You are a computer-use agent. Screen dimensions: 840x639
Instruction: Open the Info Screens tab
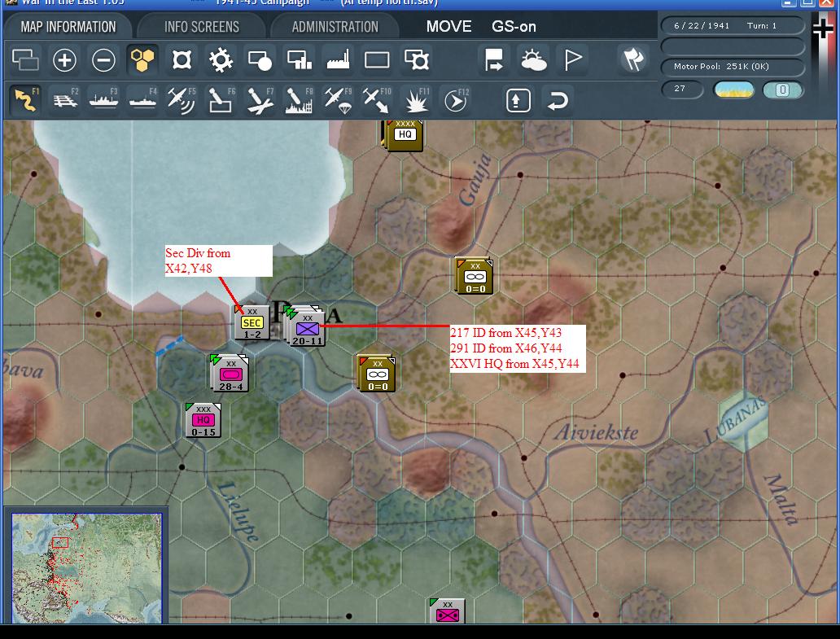tap(201, 26)
